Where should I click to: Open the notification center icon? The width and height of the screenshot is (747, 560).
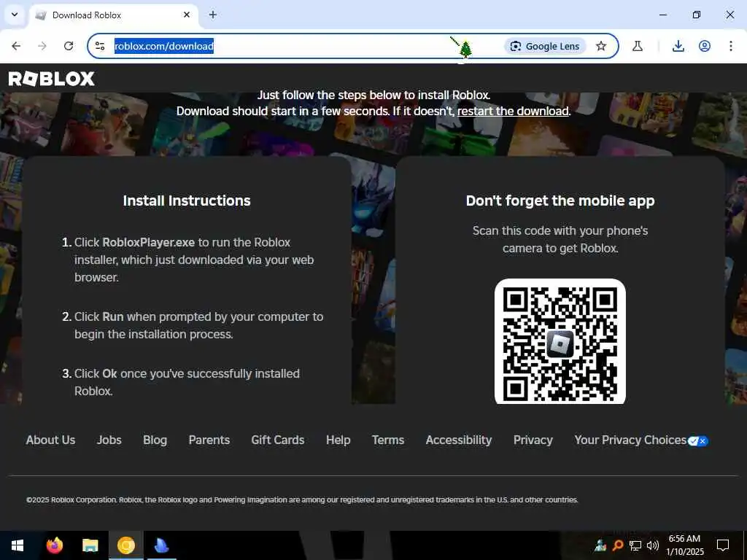[x=723, y=545]
